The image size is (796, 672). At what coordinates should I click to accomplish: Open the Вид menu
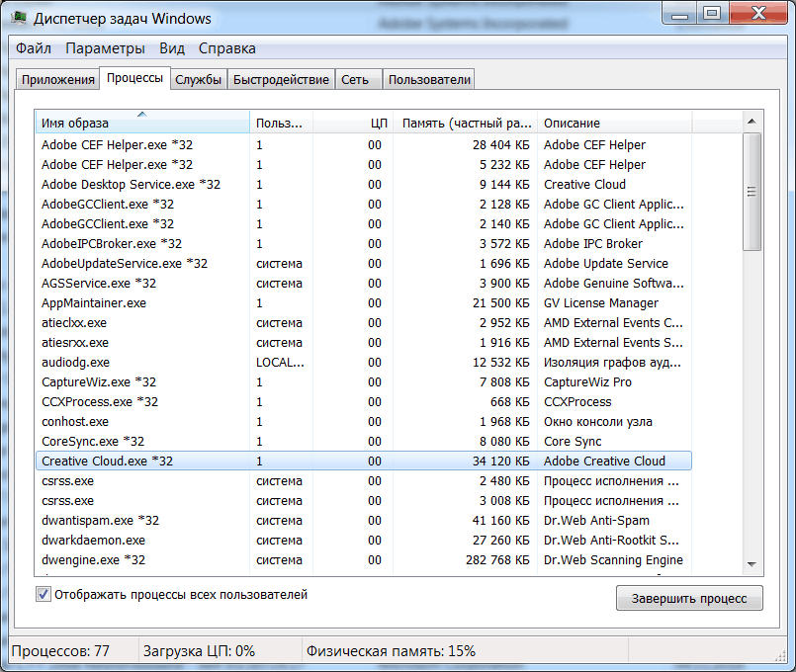(x=172, y=48)
